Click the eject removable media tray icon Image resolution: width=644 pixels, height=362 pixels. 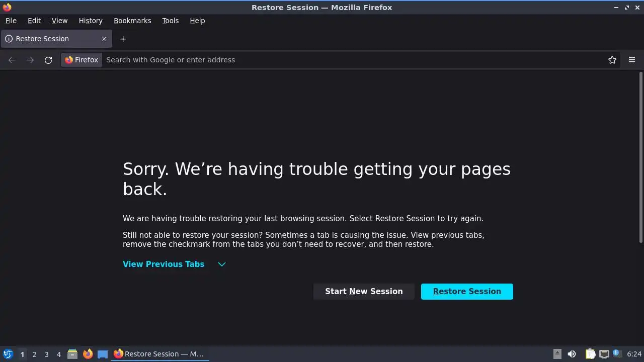(557, 354)
